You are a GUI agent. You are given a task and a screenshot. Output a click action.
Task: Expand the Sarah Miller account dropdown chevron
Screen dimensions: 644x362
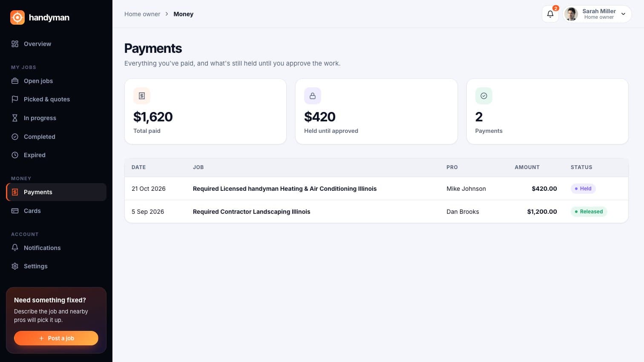tap(624, 14)
